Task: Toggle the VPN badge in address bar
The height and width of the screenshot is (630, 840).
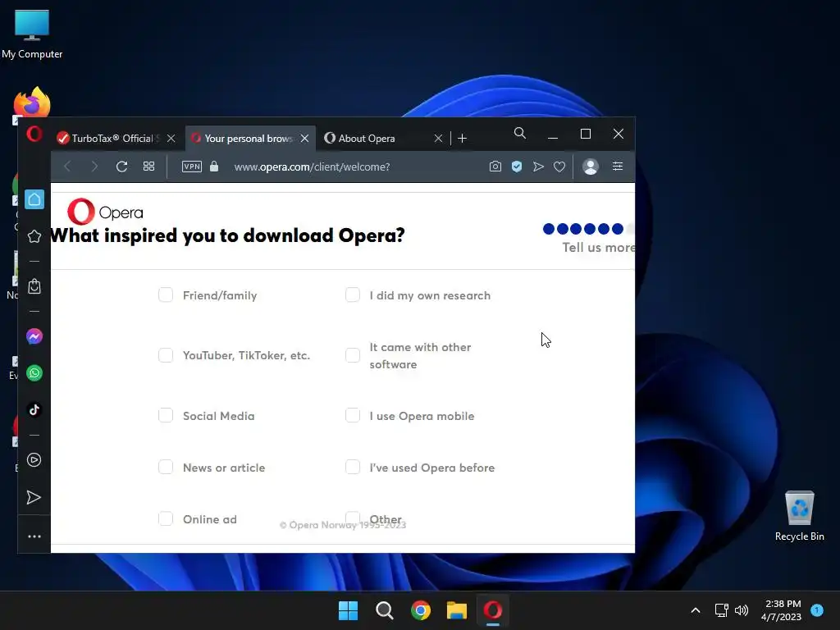Action: 192,167
